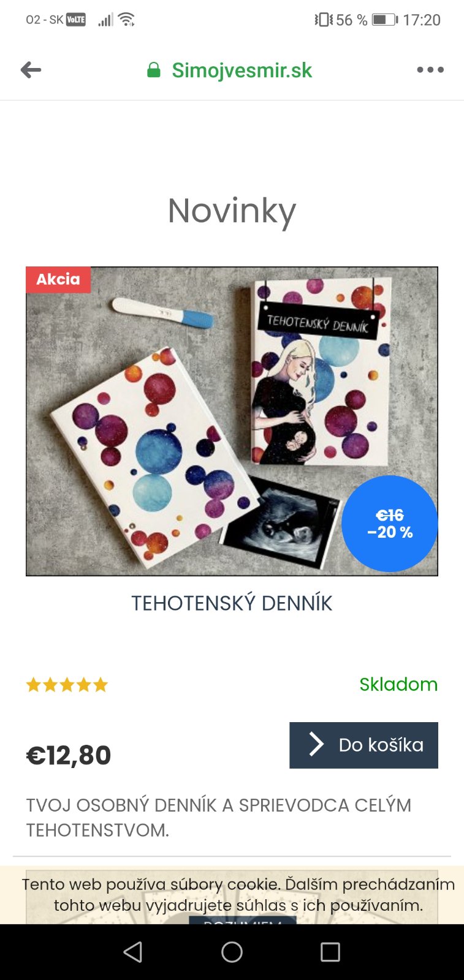Image resolution: width=464 pixels, height=980 pixels.
Task: Tap the Android back navigation triangle
Action: point(133,952)
